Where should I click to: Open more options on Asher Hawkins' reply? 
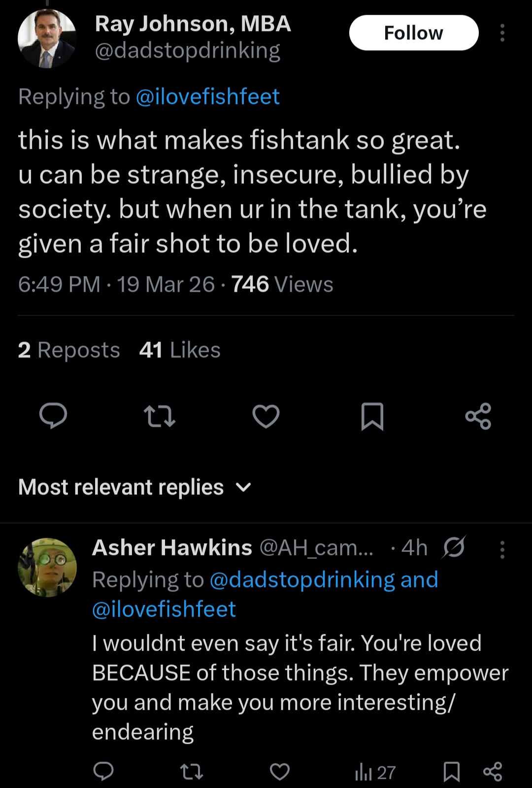coord(502,549)
